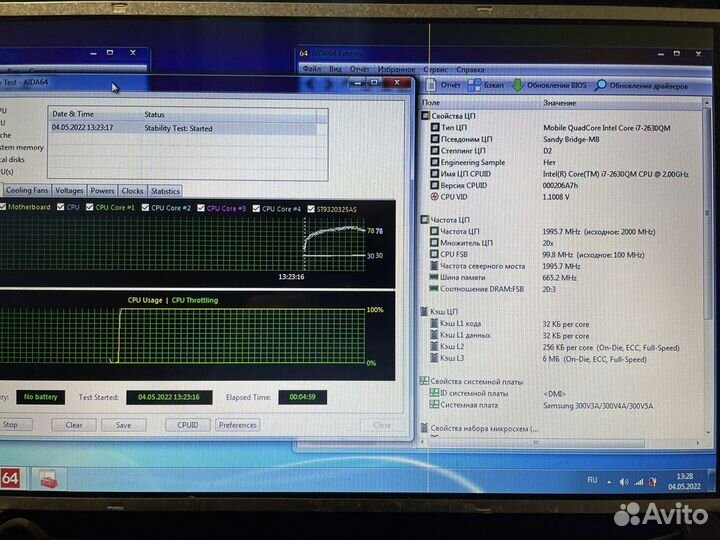This screenshot has width=720, height=540.
Task: Click the Поле column header
Action: (x=479, y=103)
